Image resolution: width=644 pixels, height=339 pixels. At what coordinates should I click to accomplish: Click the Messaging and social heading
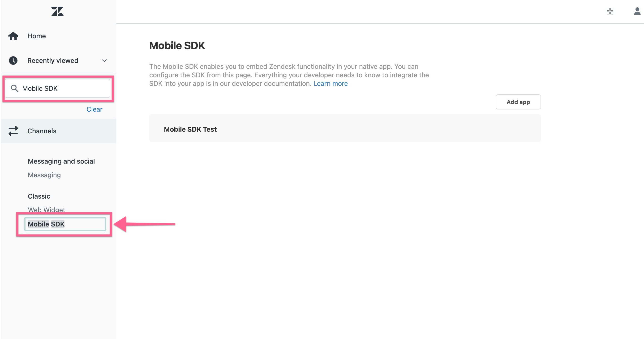[x=61, y=161]
